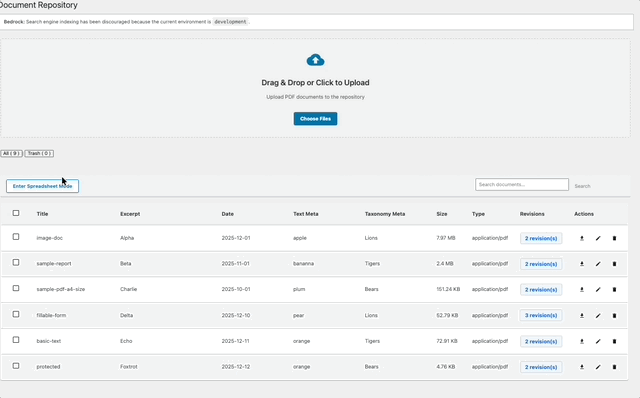Check the image-doc row checkbox

[x=16, y=237]
